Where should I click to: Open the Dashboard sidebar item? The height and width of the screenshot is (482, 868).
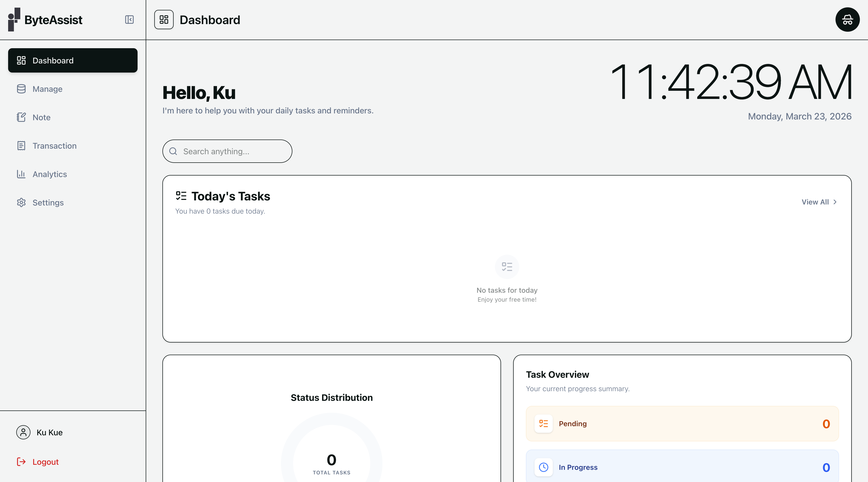[73, 60]
